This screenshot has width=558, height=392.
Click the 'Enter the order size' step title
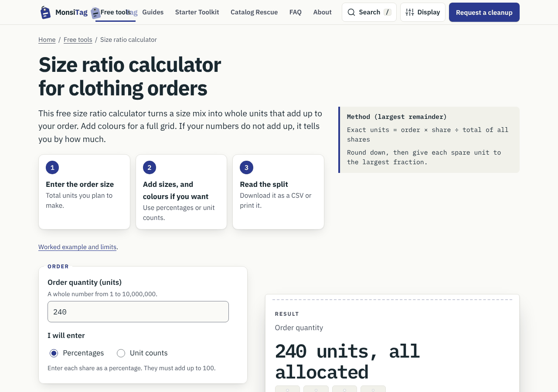(80, 184)
